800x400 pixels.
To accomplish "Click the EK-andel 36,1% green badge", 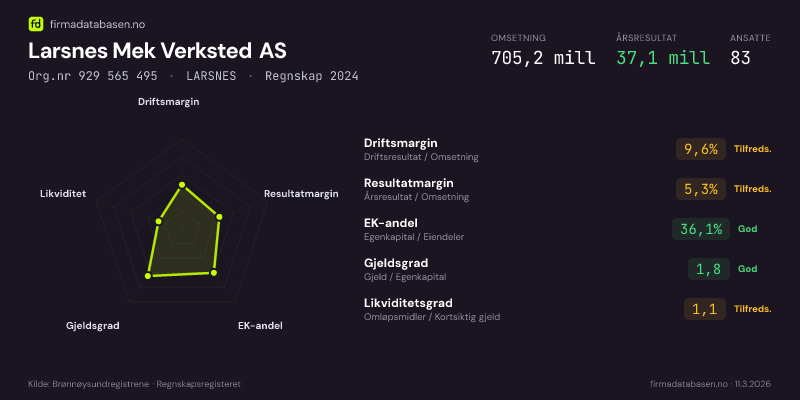I will tap(700, 229).
